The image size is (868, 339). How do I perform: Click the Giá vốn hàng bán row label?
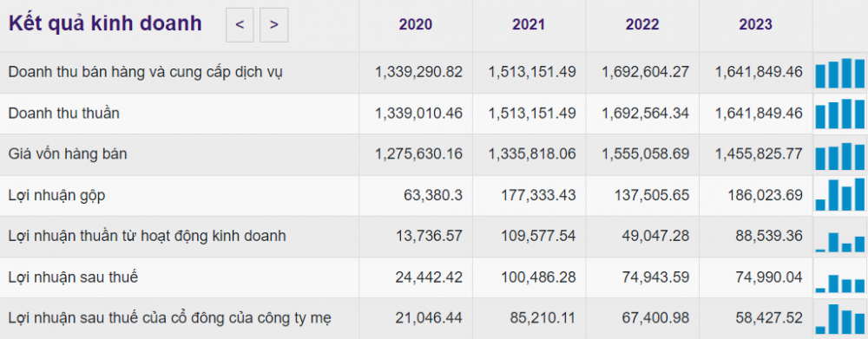coord(68,154)
